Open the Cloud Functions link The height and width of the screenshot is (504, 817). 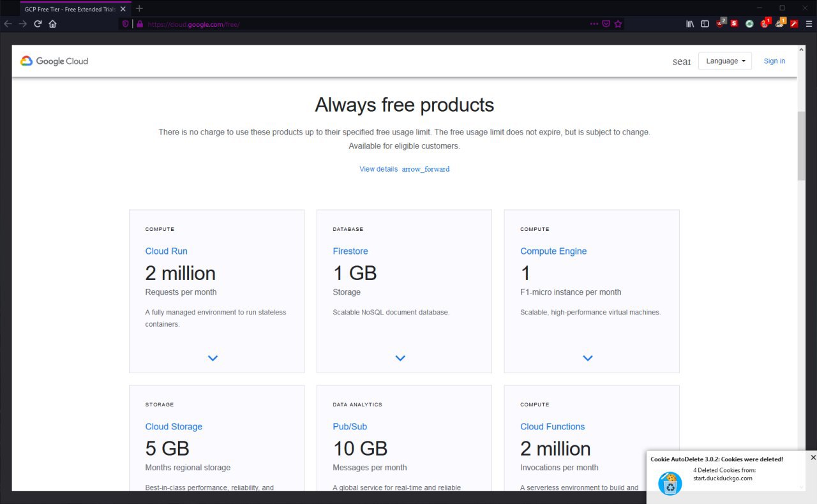tap(552, 427)
